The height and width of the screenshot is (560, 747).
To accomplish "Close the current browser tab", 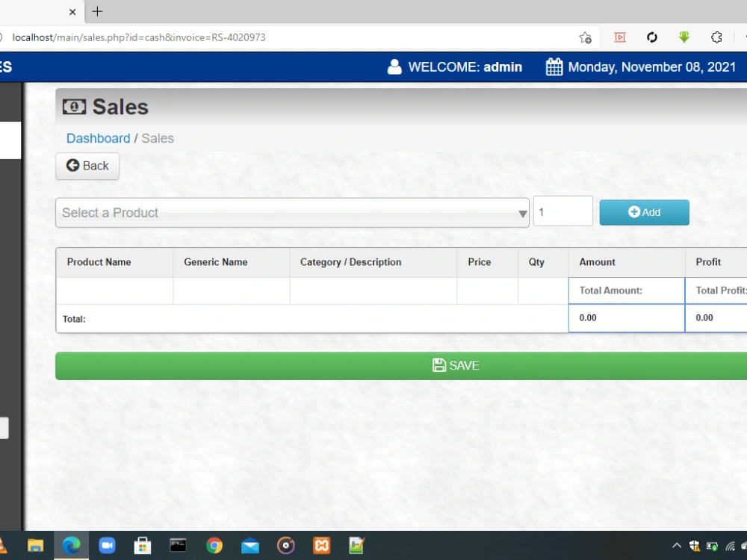I will pos(72,12).
